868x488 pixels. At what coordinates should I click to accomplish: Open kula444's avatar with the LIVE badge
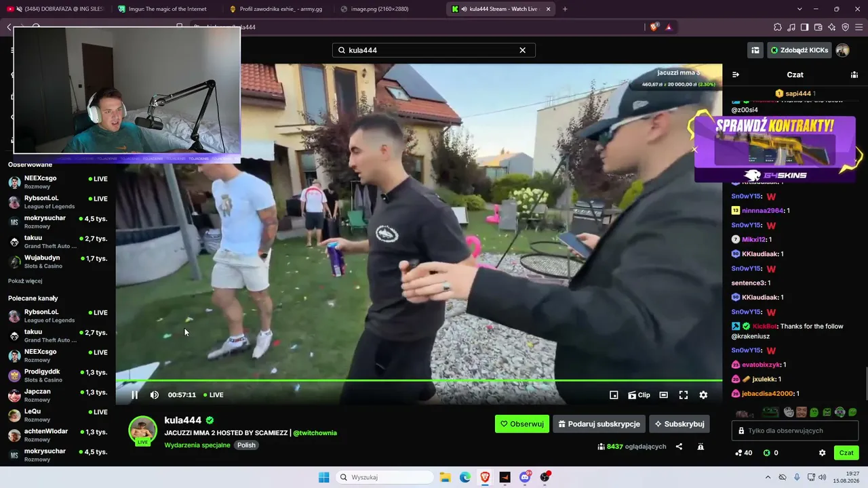tap(142, 430)
